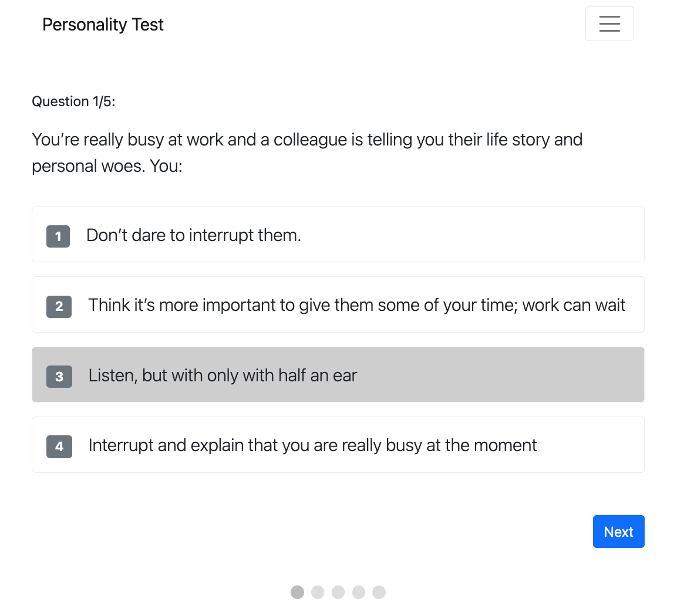The width and height of the screenshot is (694, 616).
Task: Click the fourth progress dot
Action: (359, 593)
